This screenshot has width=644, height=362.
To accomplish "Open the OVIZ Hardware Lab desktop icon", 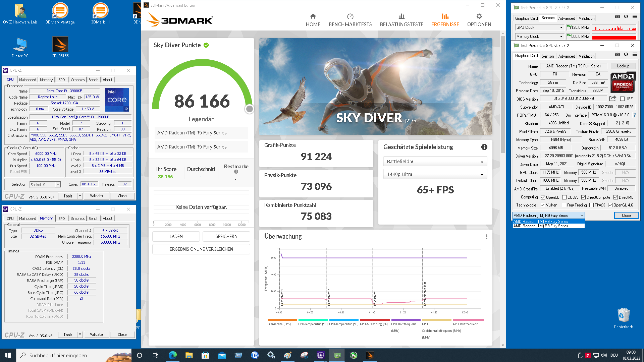I will point(20,14).
